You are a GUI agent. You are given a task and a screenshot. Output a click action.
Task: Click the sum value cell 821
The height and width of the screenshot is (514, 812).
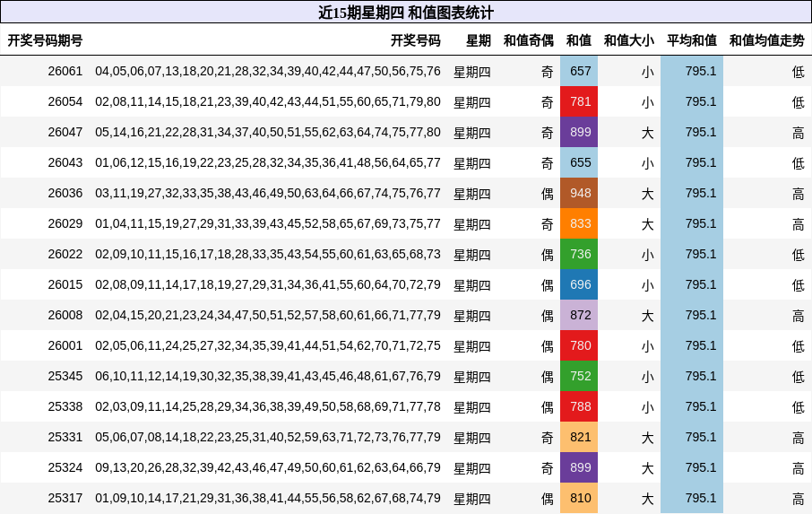(x=579, y=438)
